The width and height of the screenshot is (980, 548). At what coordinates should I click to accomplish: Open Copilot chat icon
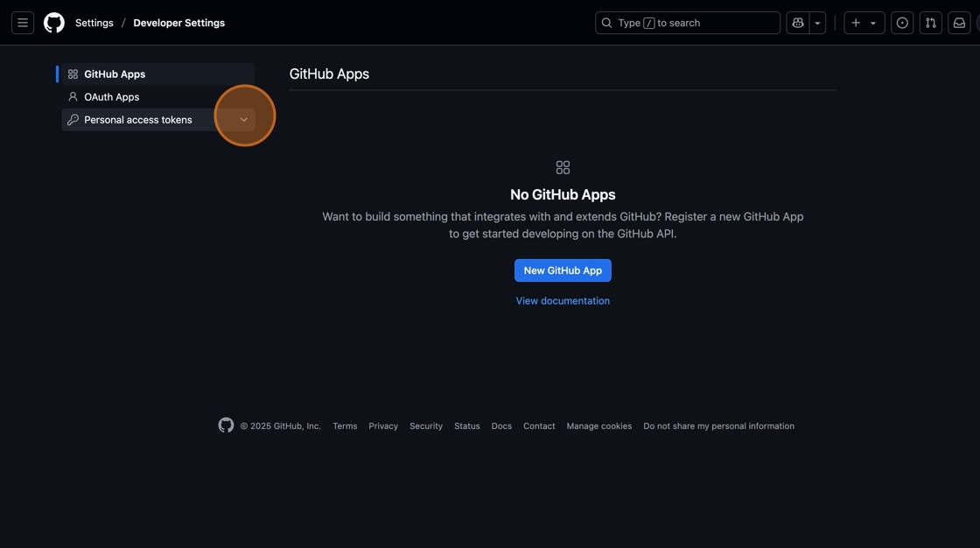tap(797, 23)
